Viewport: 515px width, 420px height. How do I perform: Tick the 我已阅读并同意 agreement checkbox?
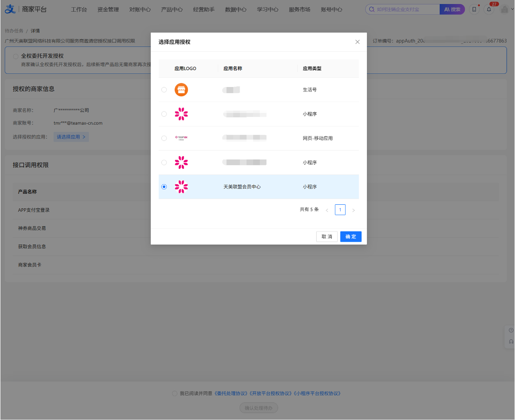pos(175,393)
